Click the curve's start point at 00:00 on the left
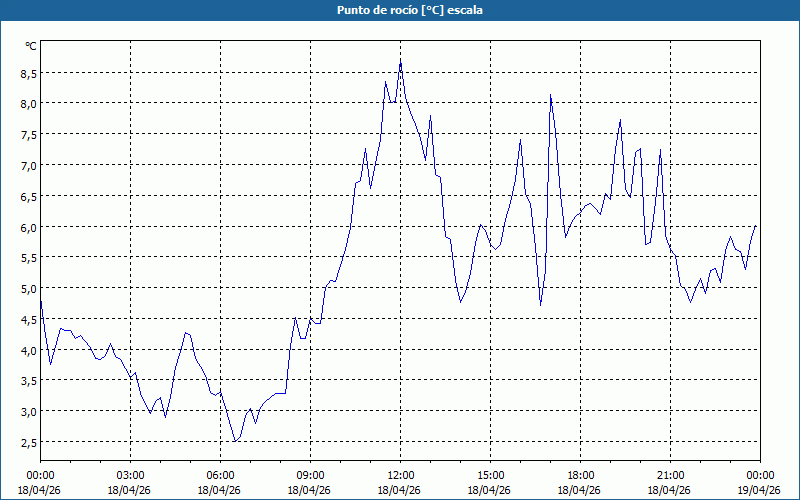The image size is (800, 500). click(41, 301)
